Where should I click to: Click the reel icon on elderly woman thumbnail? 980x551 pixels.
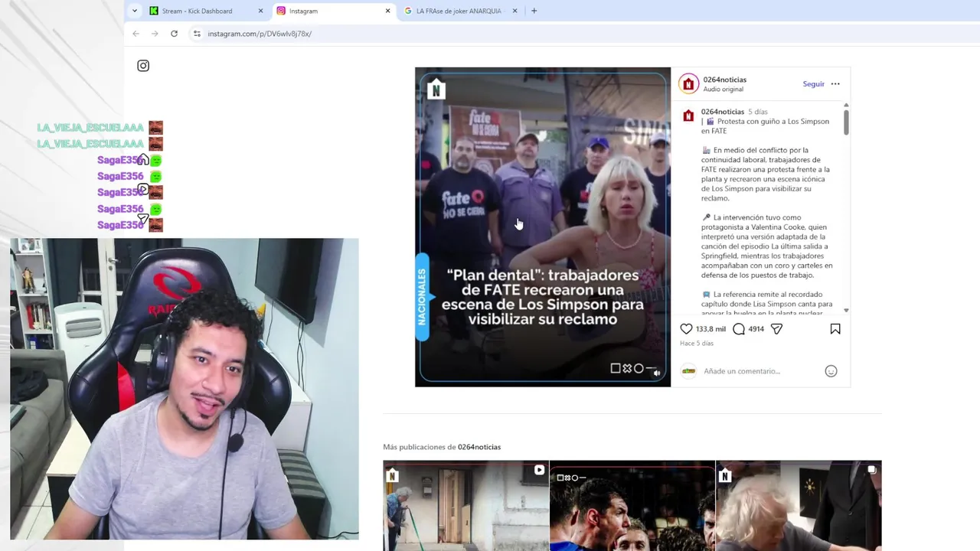coord(539,470)
